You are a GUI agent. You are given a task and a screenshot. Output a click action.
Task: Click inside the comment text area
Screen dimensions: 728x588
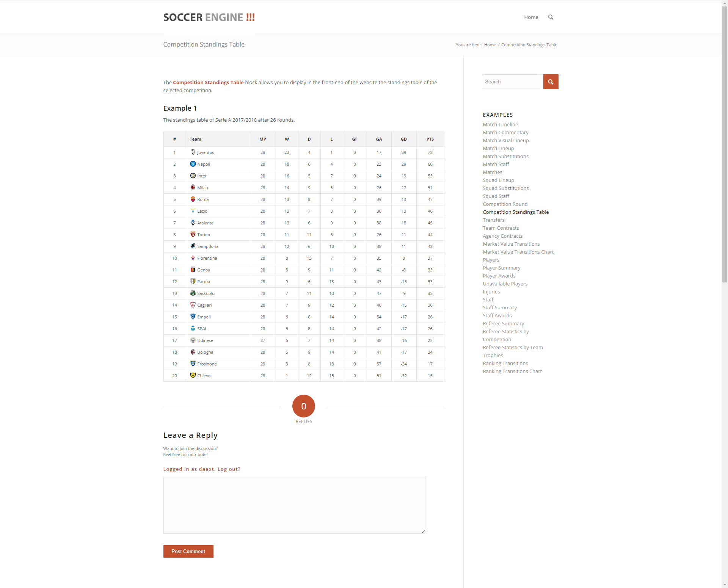294,505
